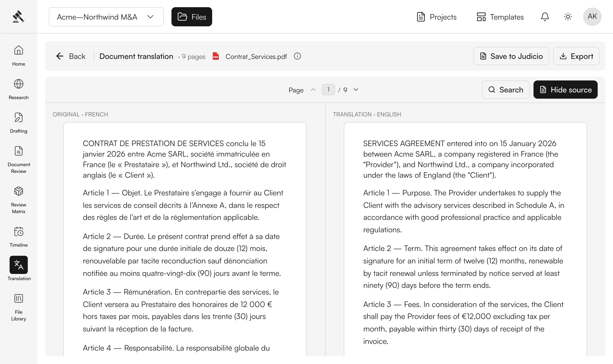613x364 pixels.
Task: Toggle Hide source panel
Action: point(565,90)
